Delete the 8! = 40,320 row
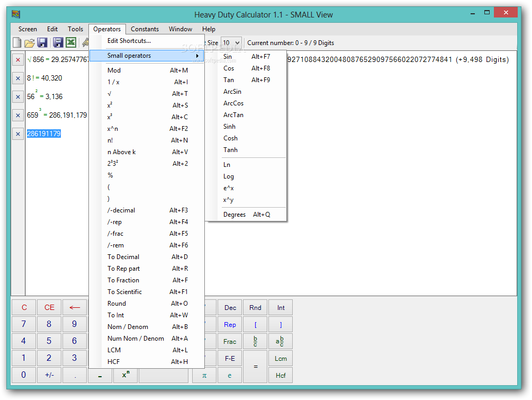 pyautogui.click(x=18, y=78)
